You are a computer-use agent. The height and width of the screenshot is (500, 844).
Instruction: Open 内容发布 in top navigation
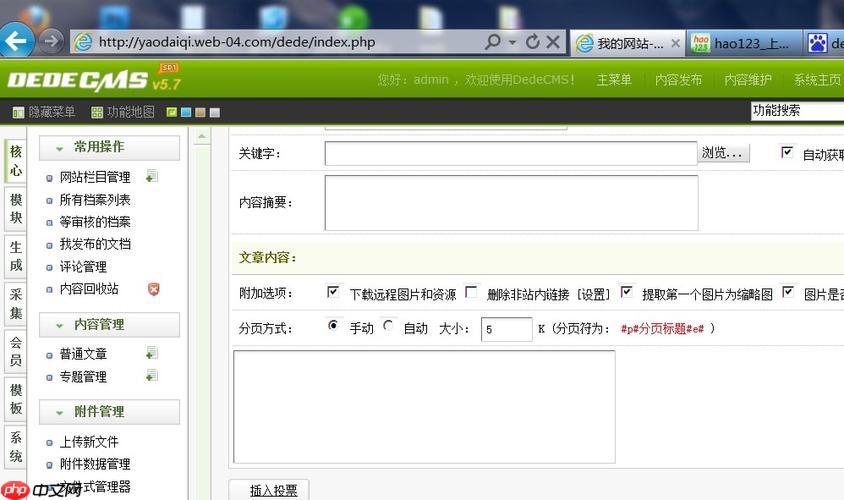pyautogui.click(x=678, y=80)
